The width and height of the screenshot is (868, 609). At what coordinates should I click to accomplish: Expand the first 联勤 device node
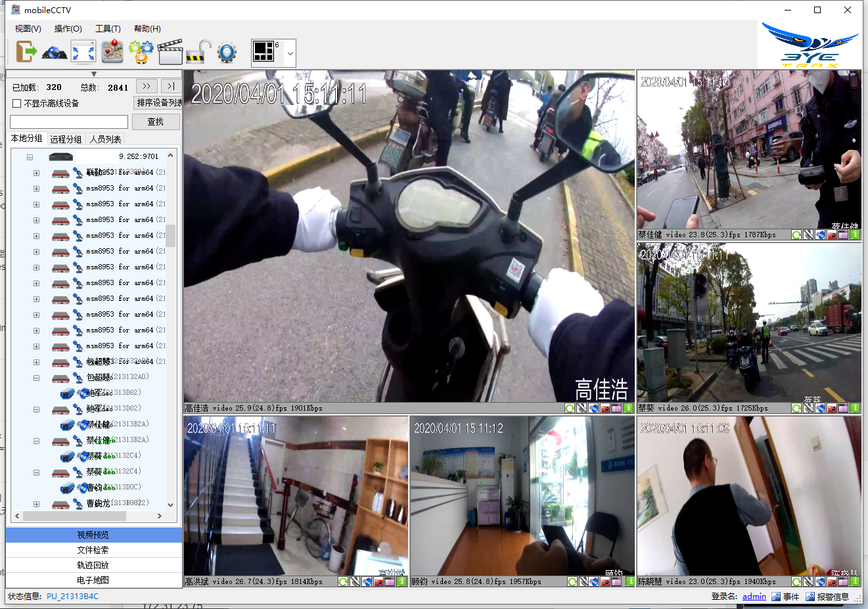36,173
